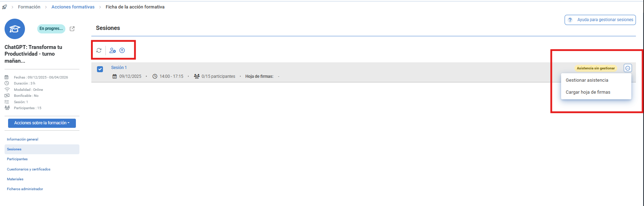Click the Hoja de firmas label
Image resolution: width=644 pixels, height=206 pixels.
click(x=259, y=76)
